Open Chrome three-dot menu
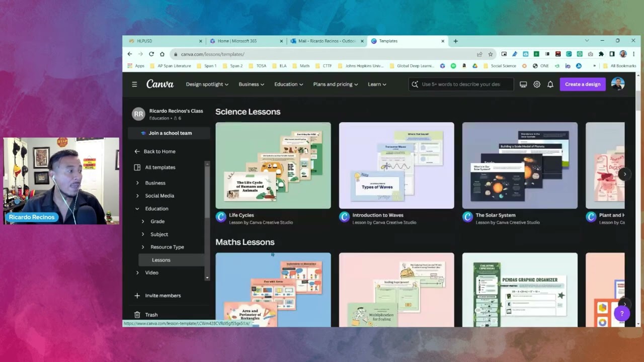This screenshot has width=644, height=362. point(633,54)
